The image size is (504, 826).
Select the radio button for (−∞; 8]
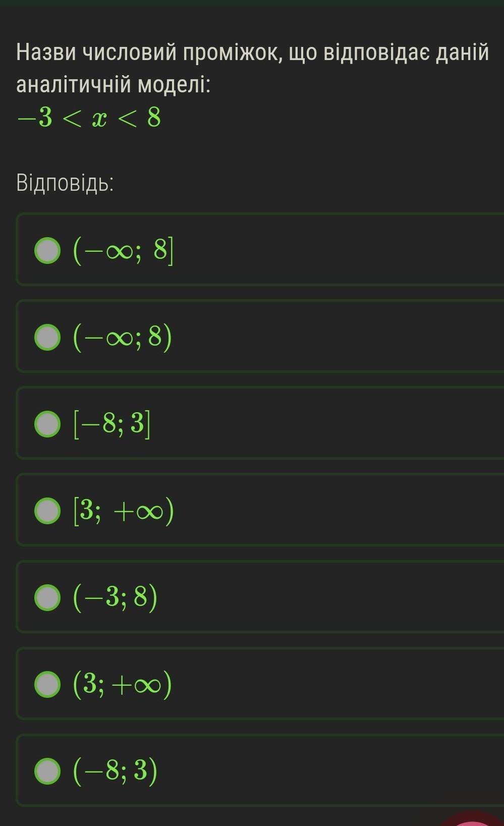(x=47, y=250)
